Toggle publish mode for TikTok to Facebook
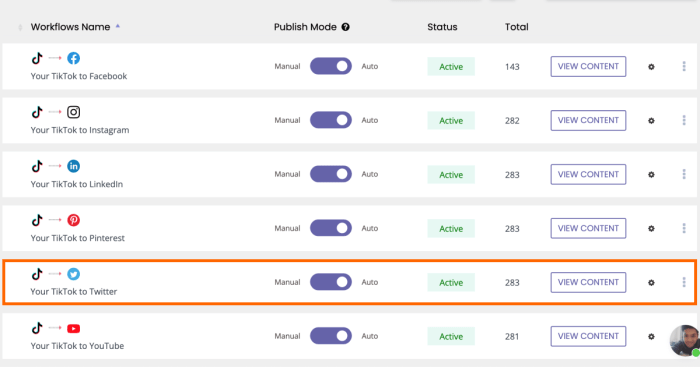The width and height of the screenshot is (700, 367). [x=331, y=66]
